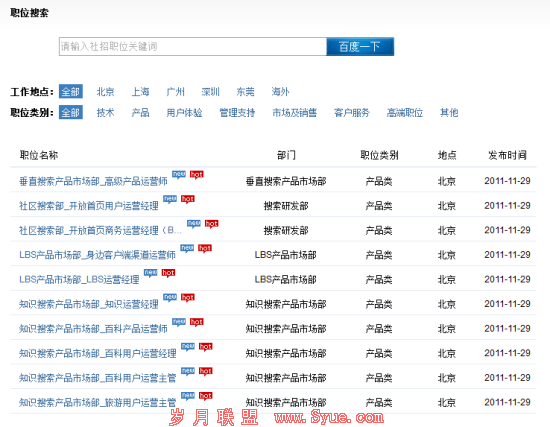Open job LBS产品市场部_LBS运营经理
550x427 pixels.
point(79,279)
